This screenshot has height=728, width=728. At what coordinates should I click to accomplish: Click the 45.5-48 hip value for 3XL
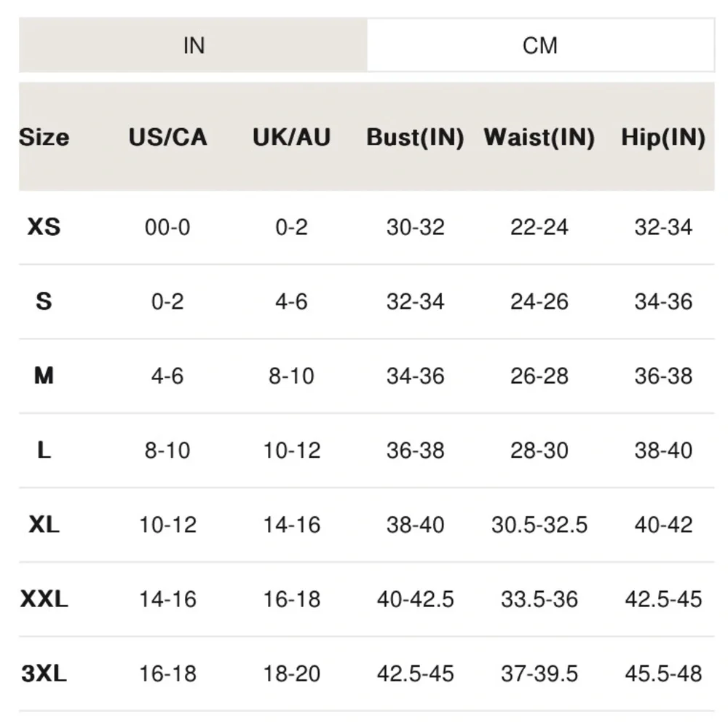[663, 673]
